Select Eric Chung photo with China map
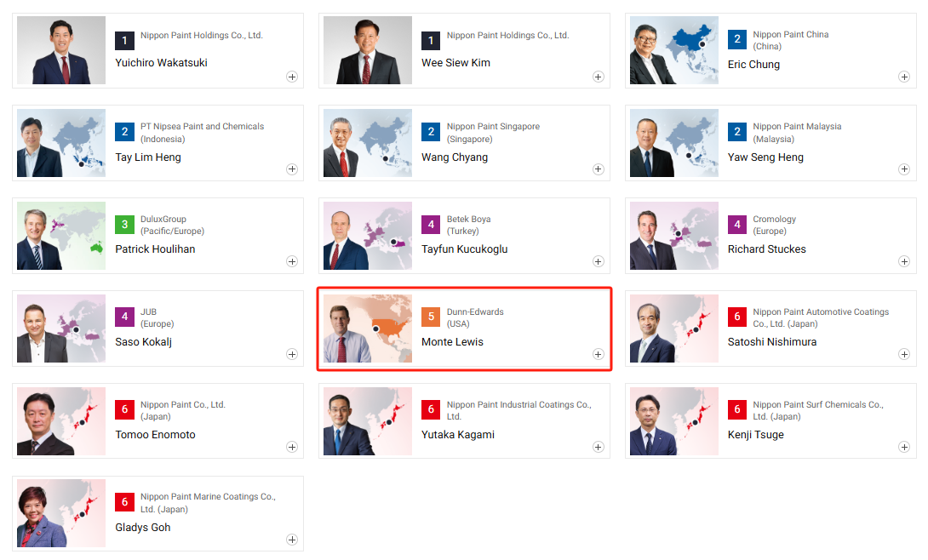This screenshot has height=560, width=928. pos(674,50)
